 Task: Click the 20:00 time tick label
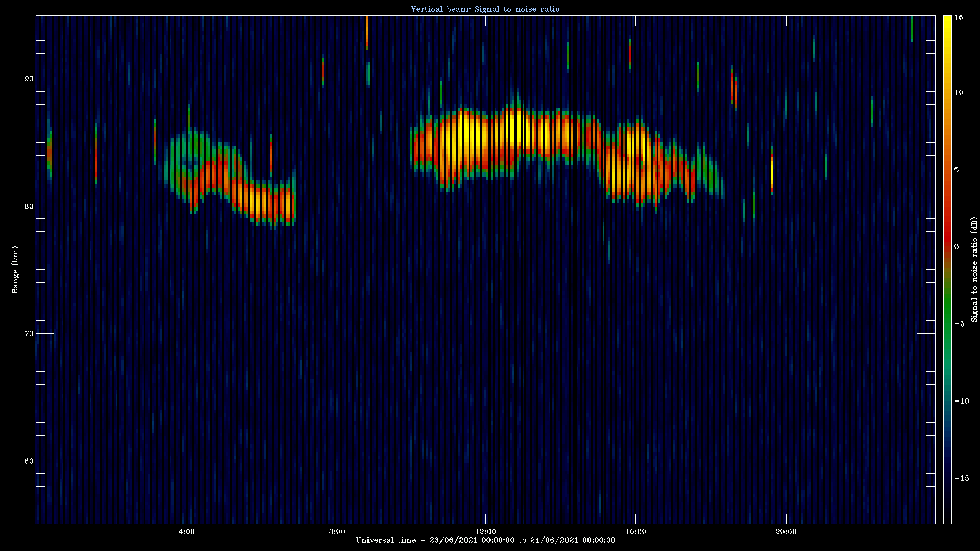(786, 532)
